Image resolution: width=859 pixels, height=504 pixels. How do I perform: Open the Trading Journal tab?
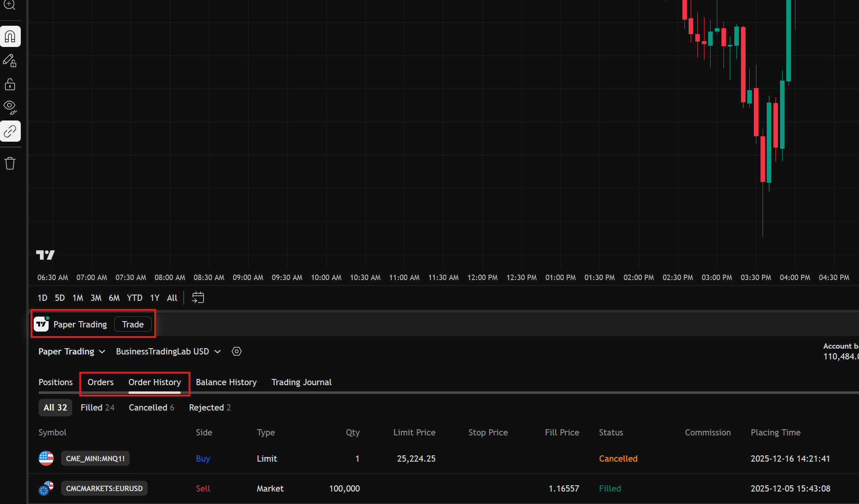point(301,382)
